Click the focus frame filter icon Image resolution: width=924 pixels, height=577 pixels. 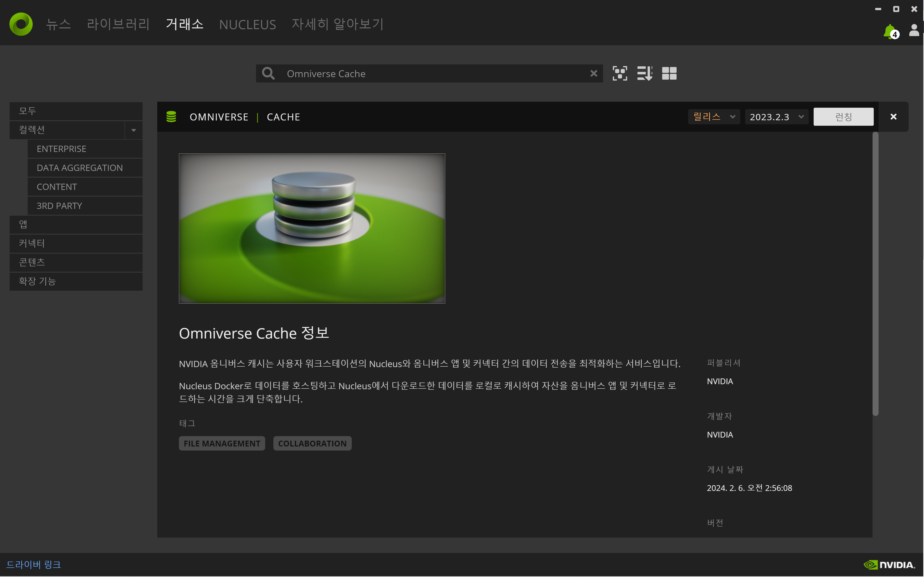[x=619, y=74]
